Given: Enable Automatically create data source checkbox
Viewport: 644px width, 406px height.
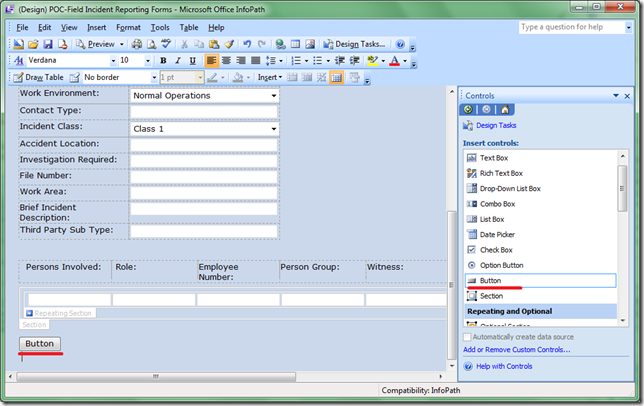Looking at the screenshot, I should point(470,337).
